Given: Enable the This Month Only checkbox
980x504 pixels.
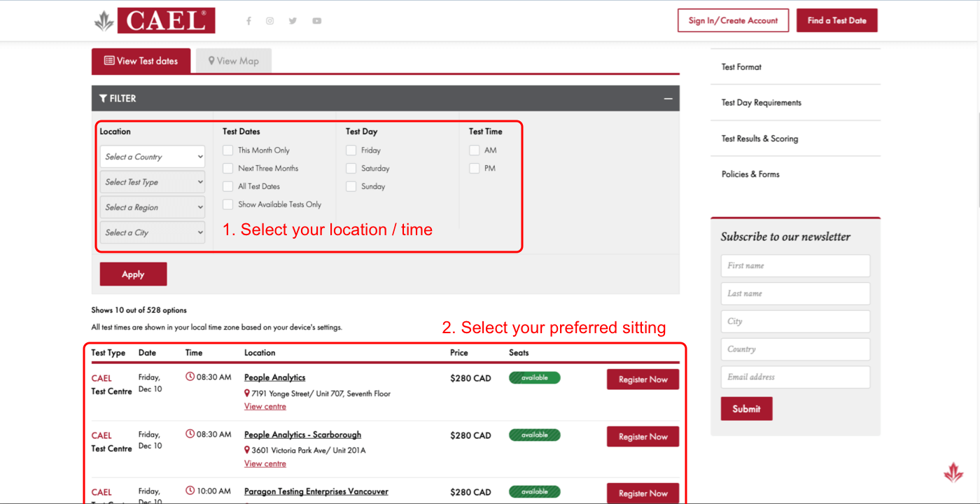Looking at the screenshot, I should point(227,150).
